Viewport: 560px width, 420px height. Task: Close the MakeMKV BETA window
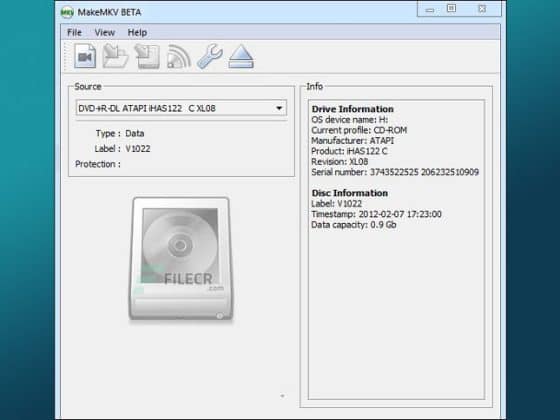click(482, 9)
